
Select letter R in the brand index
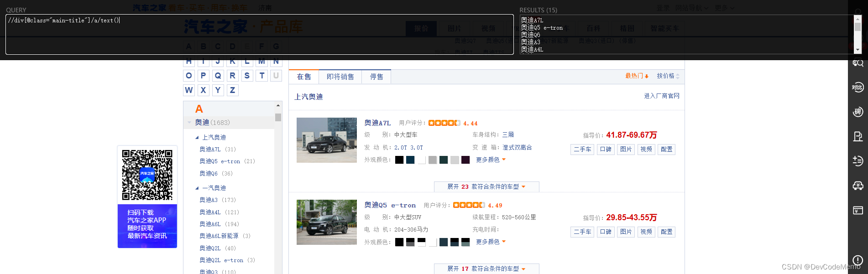tap(233, 76)
